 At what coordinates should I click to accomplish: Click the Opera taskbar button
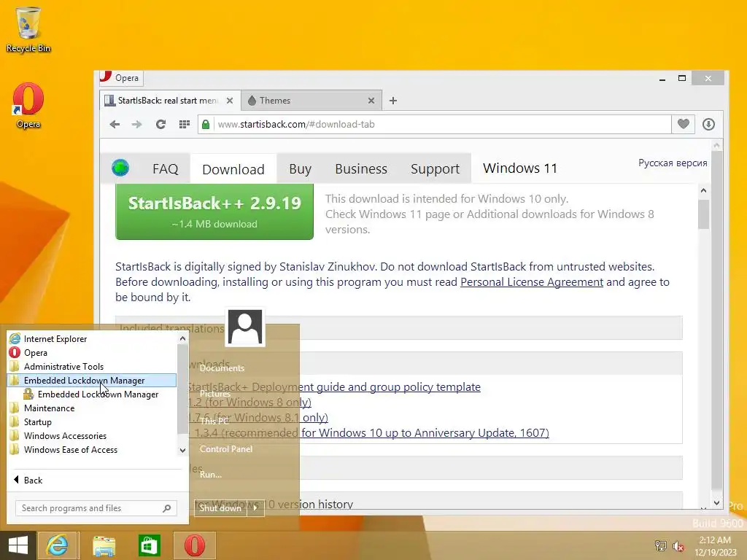(x=194, y=545)
